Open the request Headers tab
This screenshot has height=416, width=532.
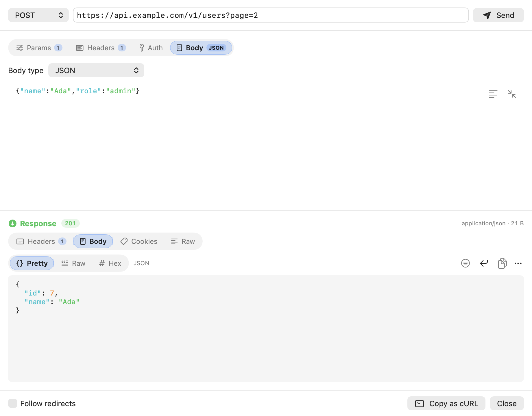(101, 48)
